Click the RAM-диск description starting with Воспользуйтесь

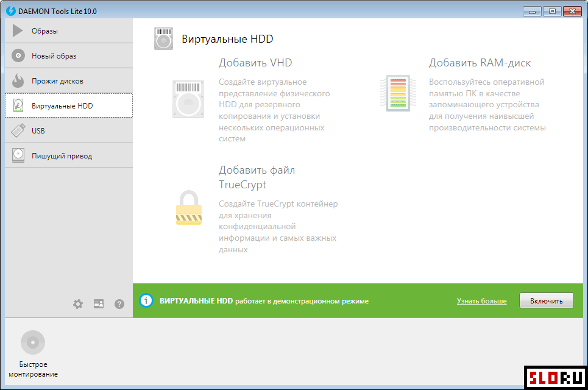(x=487, y=105)
